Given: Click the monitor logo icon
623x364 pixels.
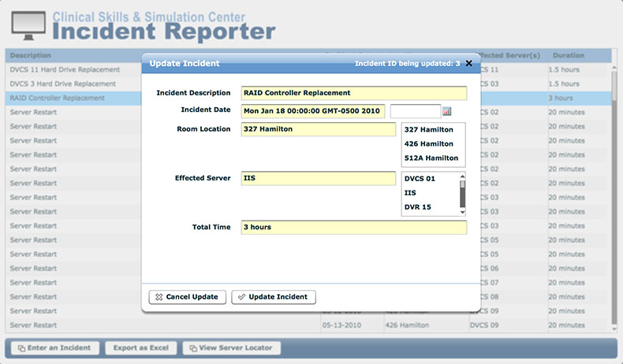Looking at the screenshot, I should 28,25.
